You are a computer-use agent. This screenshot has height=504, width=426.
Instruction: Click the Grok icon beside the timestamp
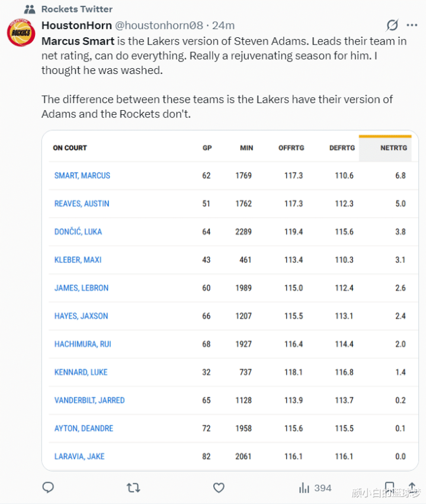(x=392, y=25)
